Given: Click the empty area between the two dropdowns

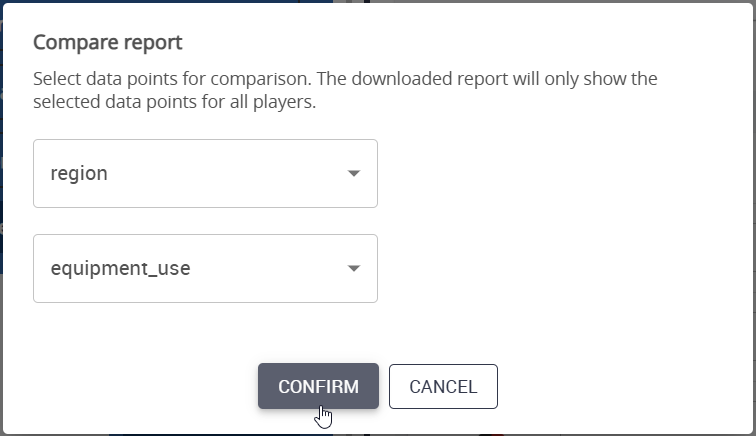Looking at the screenshot, I should click(x=205, y=221).
